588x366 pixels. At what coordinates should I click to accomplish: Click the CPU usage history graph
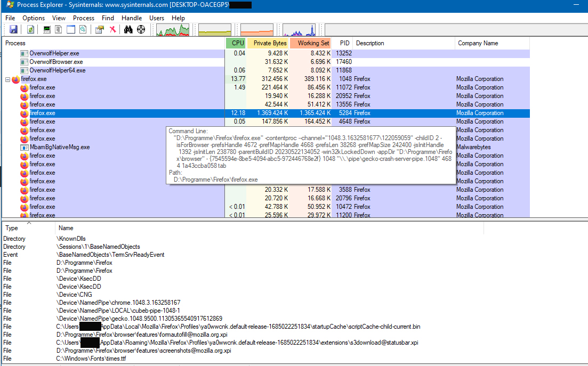tap(173, 30)
